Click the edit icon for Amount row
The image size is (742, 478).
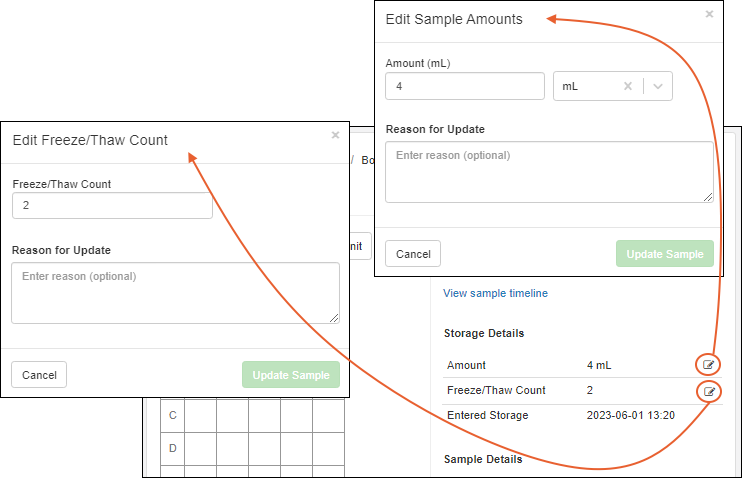709,364
